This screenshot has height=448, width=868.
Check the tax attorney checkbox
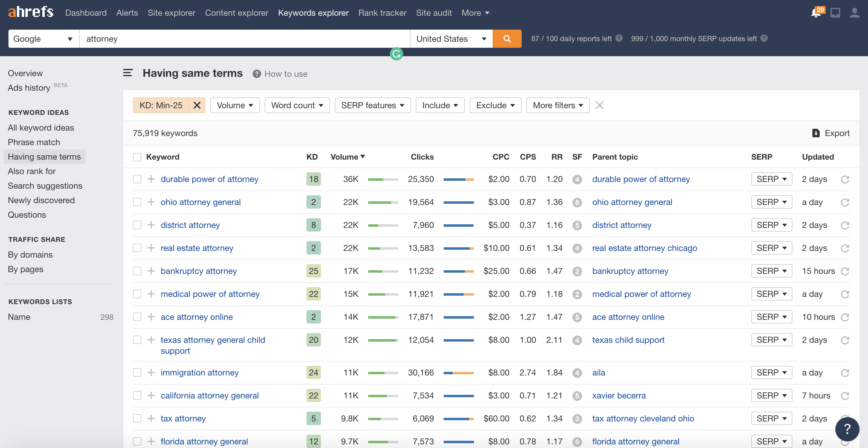(x=137, y=418)
